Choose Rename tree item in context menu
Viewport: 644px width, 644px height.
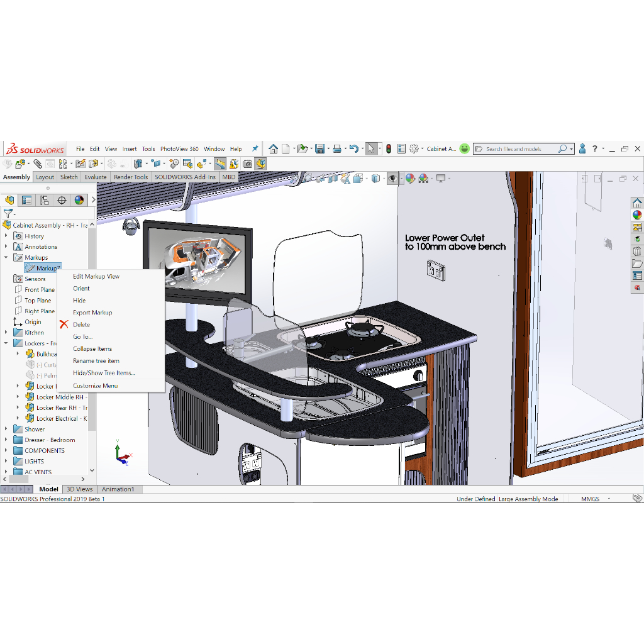click(96, 360)
